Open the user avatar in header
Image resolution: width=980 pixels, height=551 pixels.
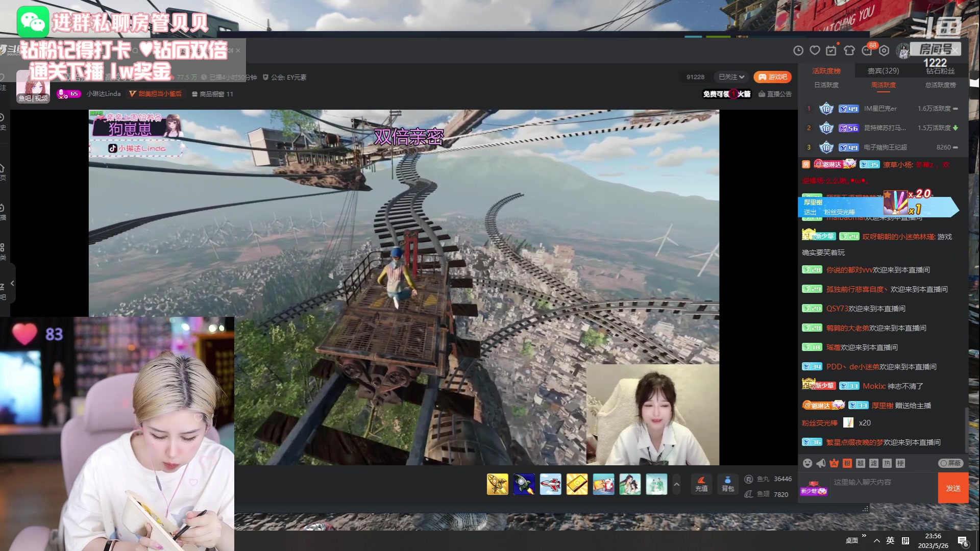point(903,50)
